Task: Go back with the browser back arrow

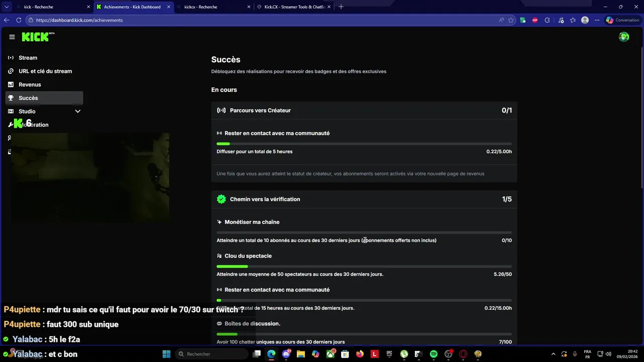Action: (7, 20)
